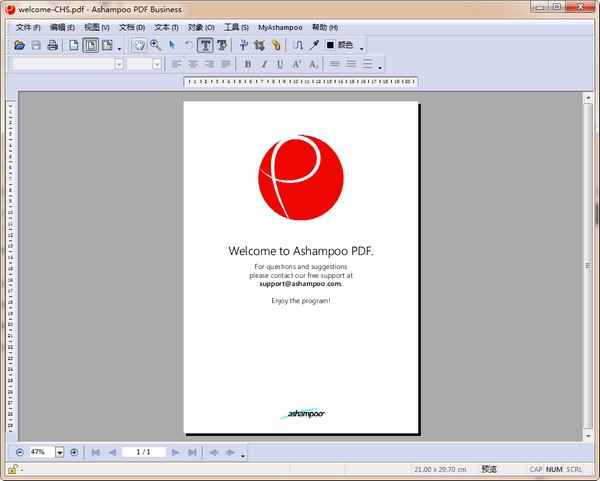Select the Hand pan tool
The height and width of the screenshot is (481, 600).
[139, 45]
